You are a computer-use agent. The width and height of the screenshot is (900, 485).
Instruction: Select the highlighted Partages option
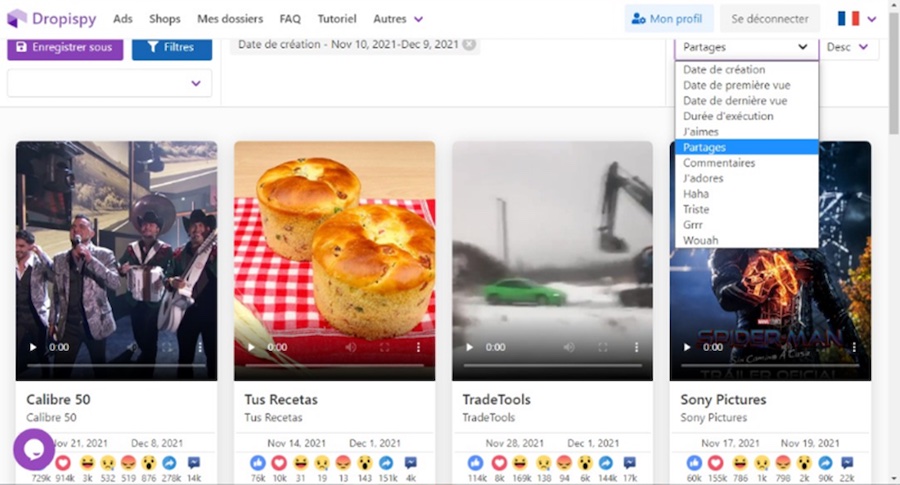coord(746,147)
